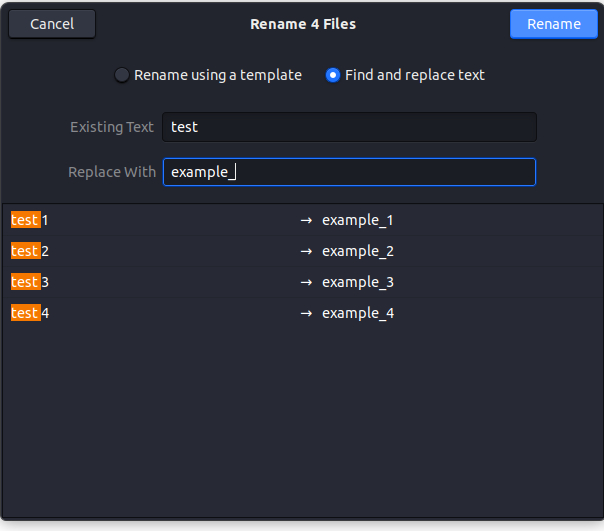
Task: Click the new name preview 'example_4'
Action: (358, 313)
